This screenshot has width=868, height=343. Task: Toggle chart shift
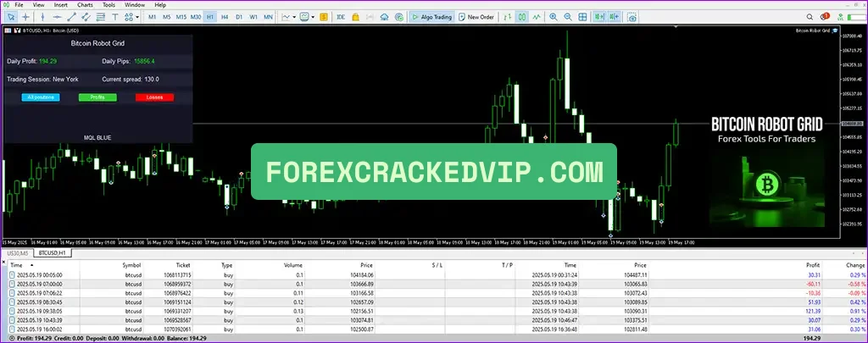pyautogui.click(x=614, y=17)
